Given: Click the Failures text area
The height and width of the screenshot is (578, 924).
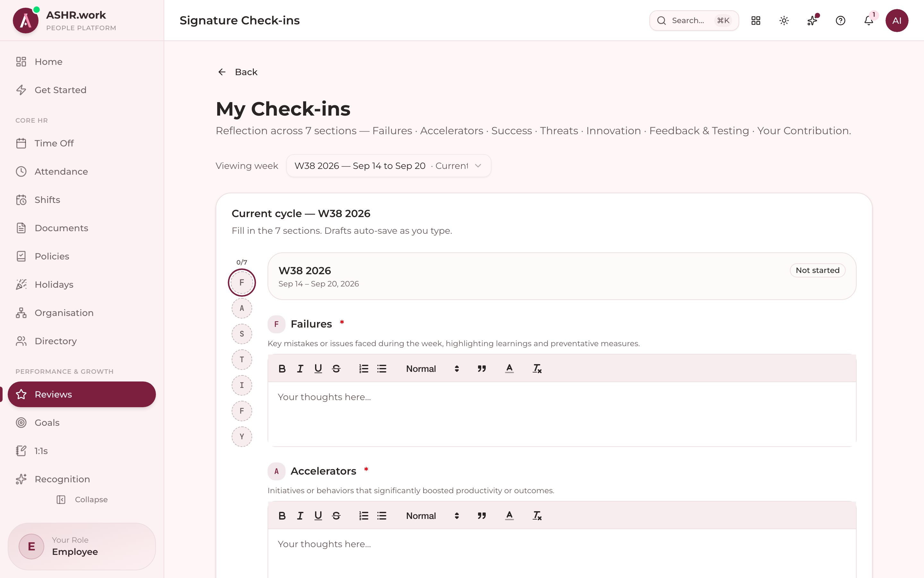Looking at the screenshot, I should click(x=562, y=414).
